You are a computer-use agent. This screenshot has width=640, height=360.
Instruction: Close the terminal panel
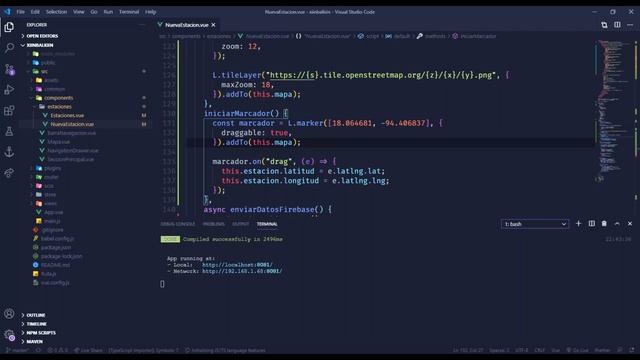coord(630,224)
